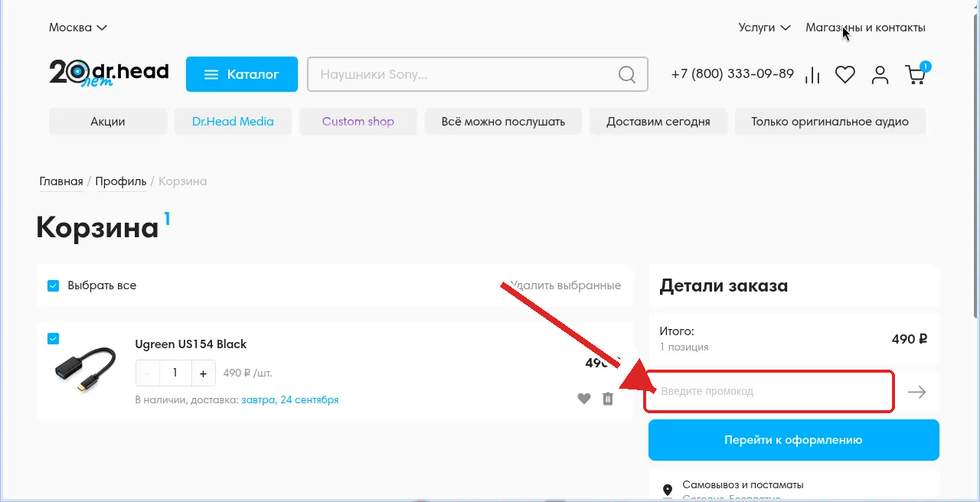Add Ugreen US154 to favorites heart
The image size is (980, 502).
point(584,399)
